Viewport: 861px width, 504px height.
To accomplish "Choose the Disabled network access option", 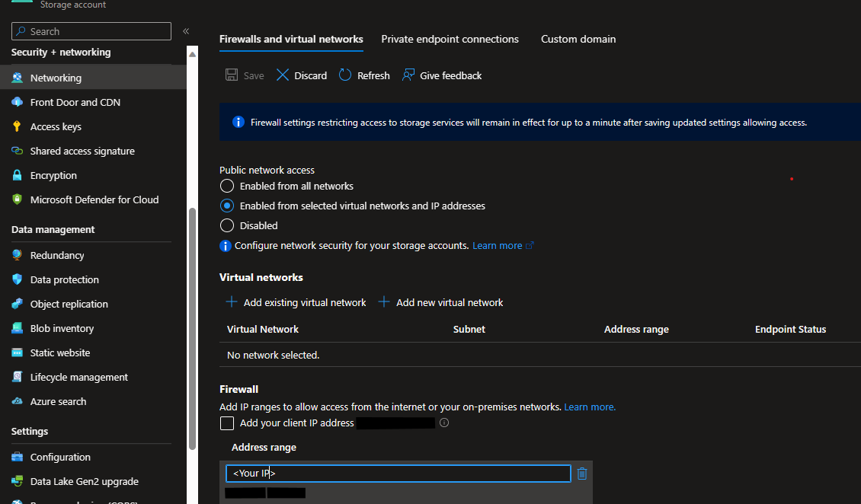I will tap(226, 225).
